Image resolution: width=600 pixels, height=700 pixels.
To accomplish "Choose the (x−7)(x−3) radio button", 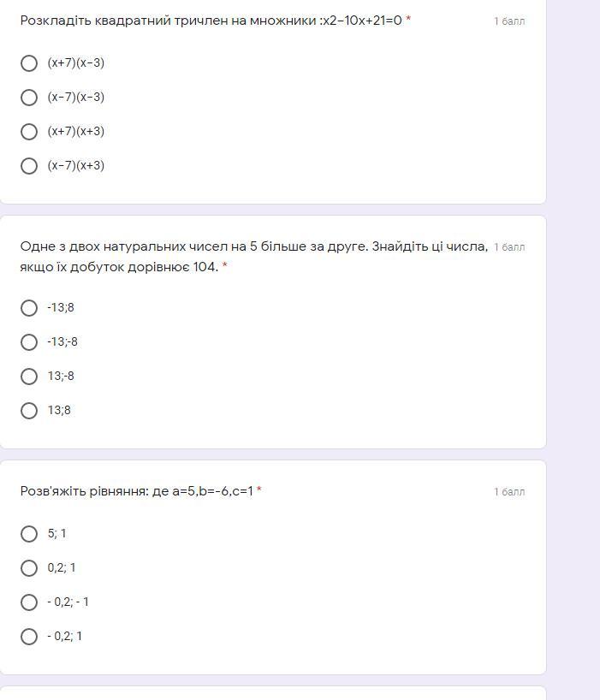I will click(29, 98).
